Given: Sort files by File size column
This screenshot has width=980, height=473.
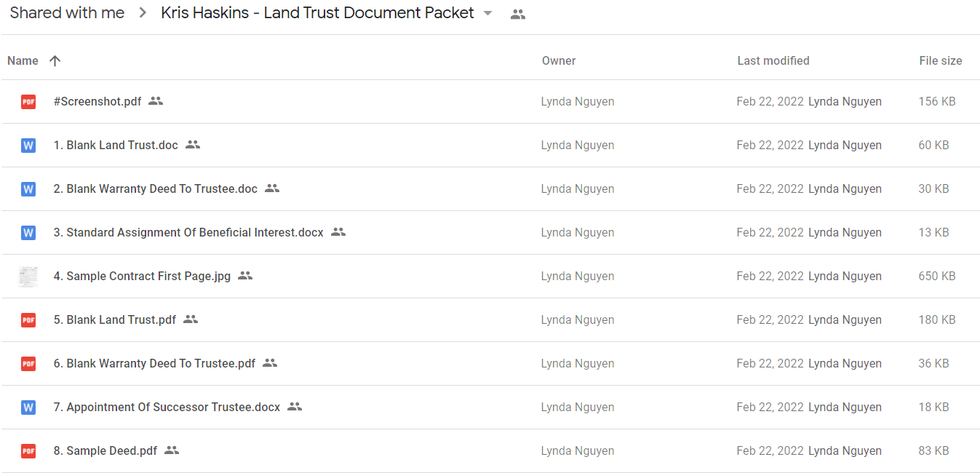Looking at the screenshot, I should [941, 61].
